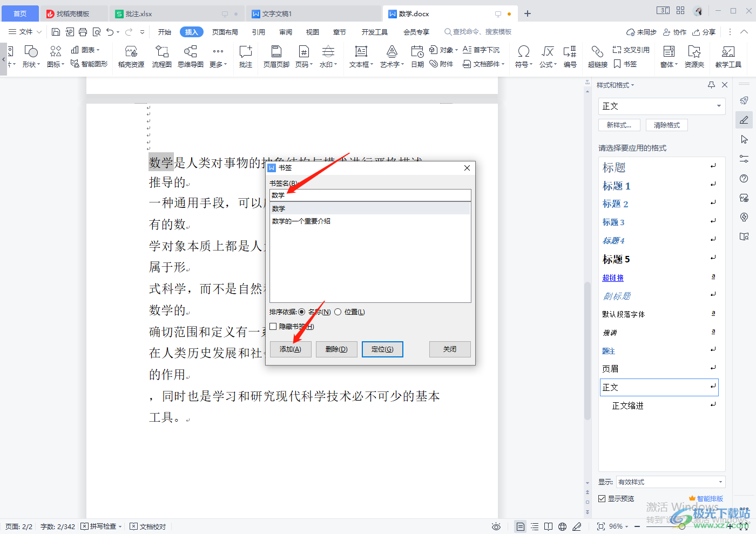Insert Date from ribbon
The image size is (756, 534).
coord(417,56)
